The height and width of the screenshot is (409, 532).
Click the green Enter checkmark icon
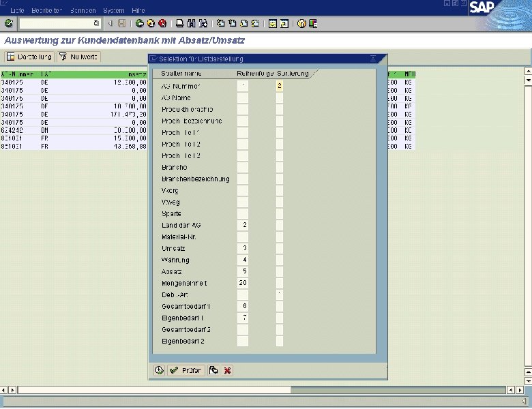(8, 23)
